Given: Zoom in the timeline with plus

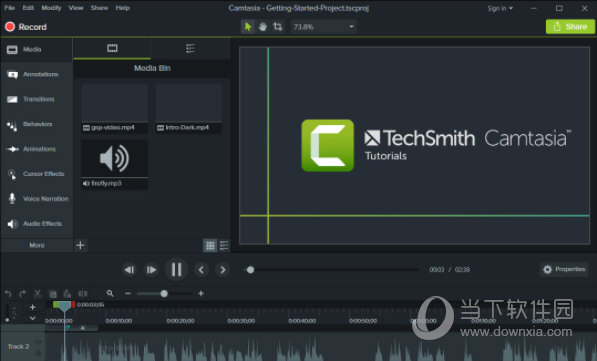Looking at the screenshot, I should pos(201,294).
